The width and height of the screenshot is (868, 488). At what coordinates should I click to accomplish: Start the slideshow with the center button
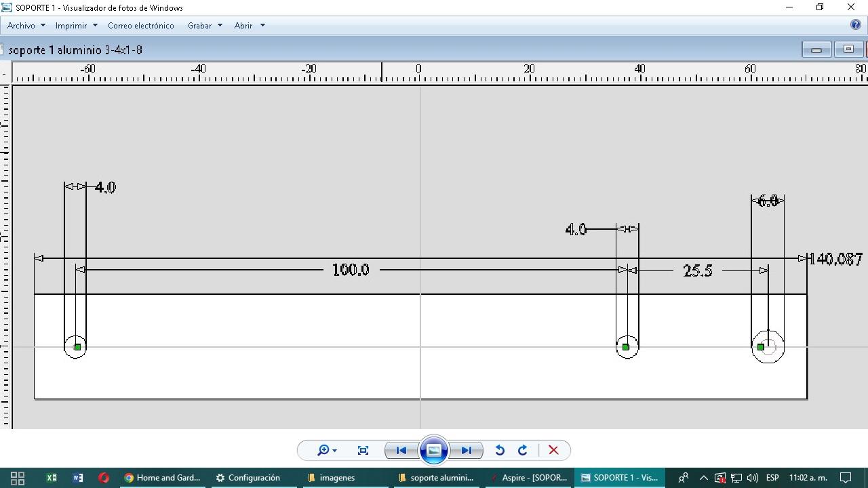pos(434,450)
